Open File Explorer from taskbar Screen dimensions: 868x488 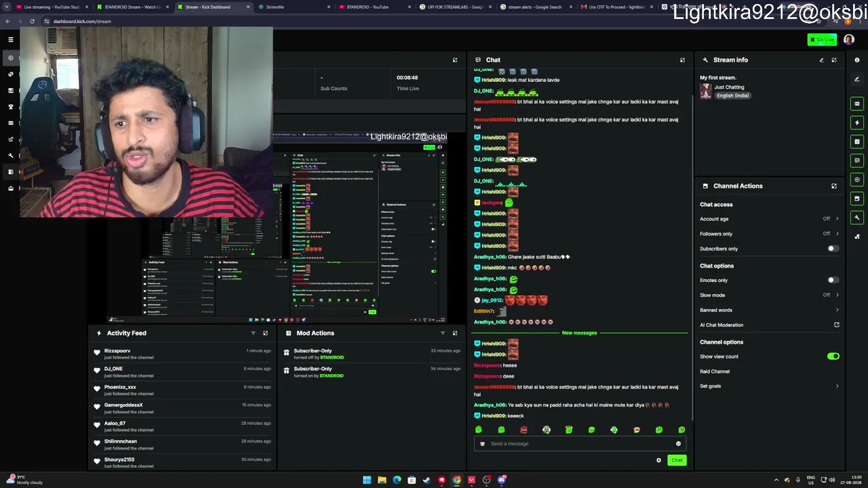pyautogui.click(x=382, y=480)
